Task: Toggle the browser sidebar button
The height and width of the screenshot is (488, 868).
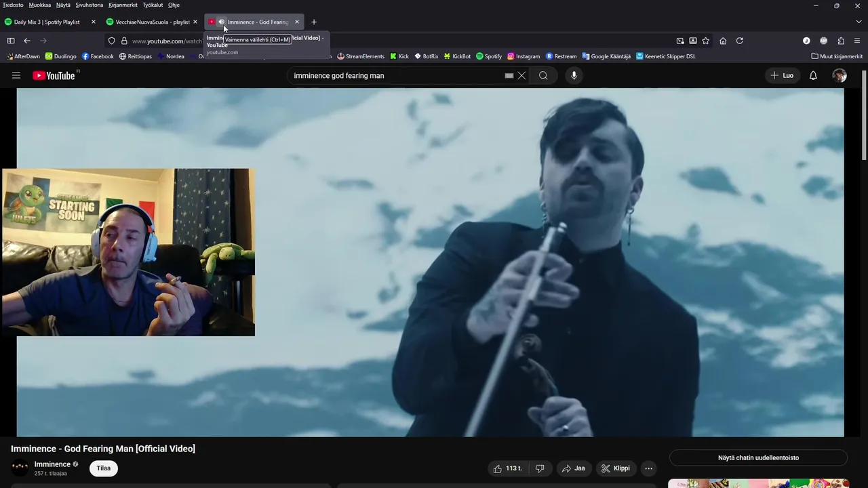Action: pyautogui.click(x=10, y=41)
